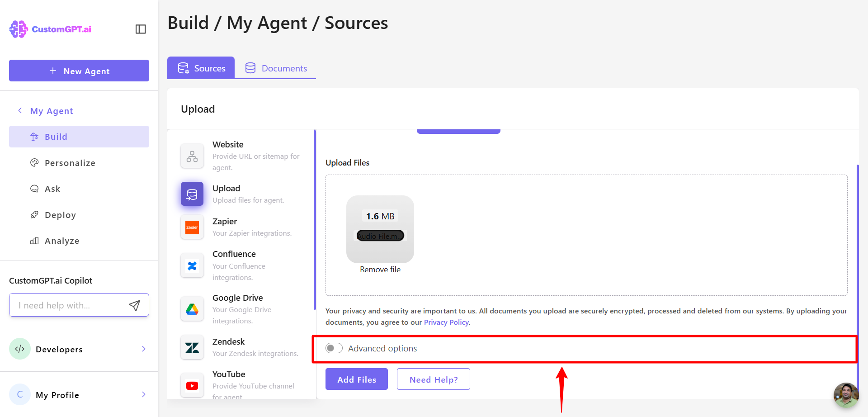Viewport: 868px width, 417px height.
Task: Click the Documents tab database icon
Action: (250, 68)
